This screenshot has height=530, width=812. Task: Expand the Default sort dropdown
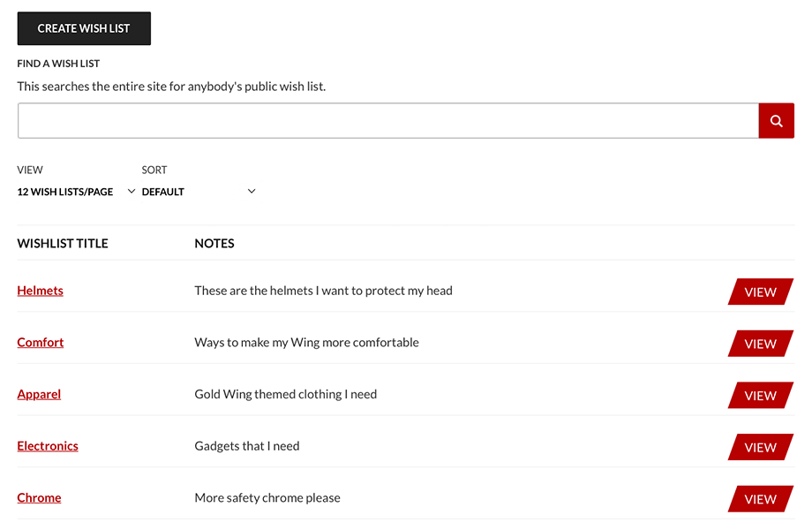tap(199, 192)
